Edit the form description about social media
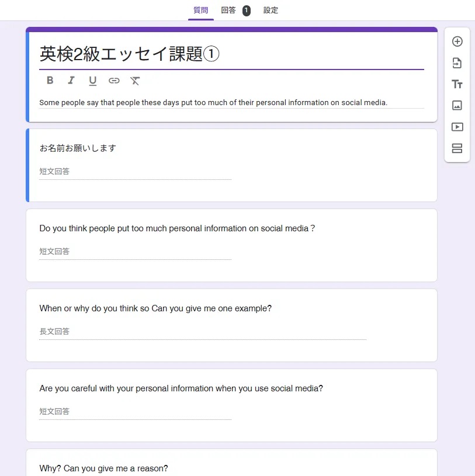The width and height of the screenshot is (475, 476). click(231, 103)
